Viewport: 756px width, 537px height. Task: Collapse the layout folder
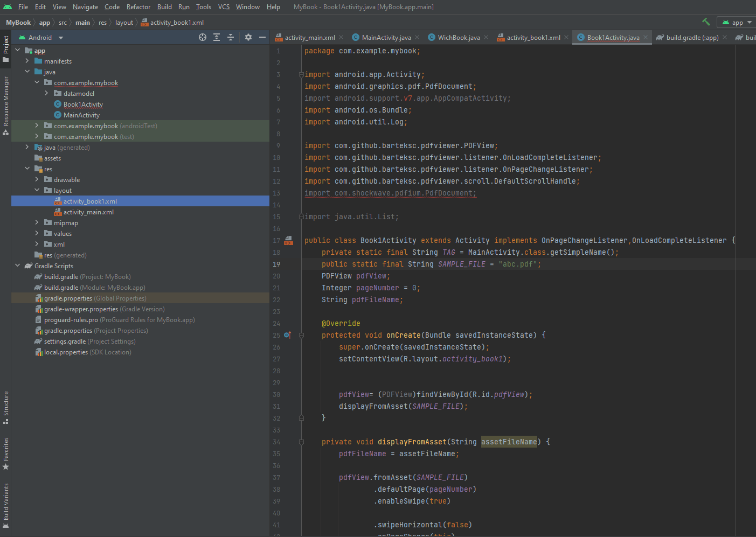tap(37, 190)
